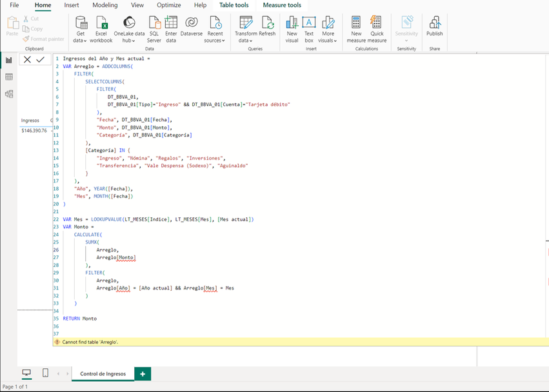Switch to Table view
Viewport: 549px width, 392px height.
(9, 77)
